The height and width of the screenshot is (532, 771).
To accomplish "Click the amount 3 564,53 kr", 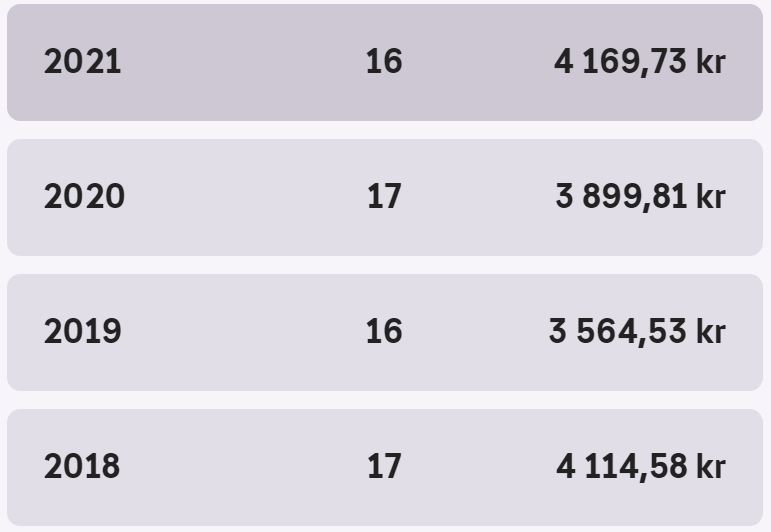I will (637, 332).
